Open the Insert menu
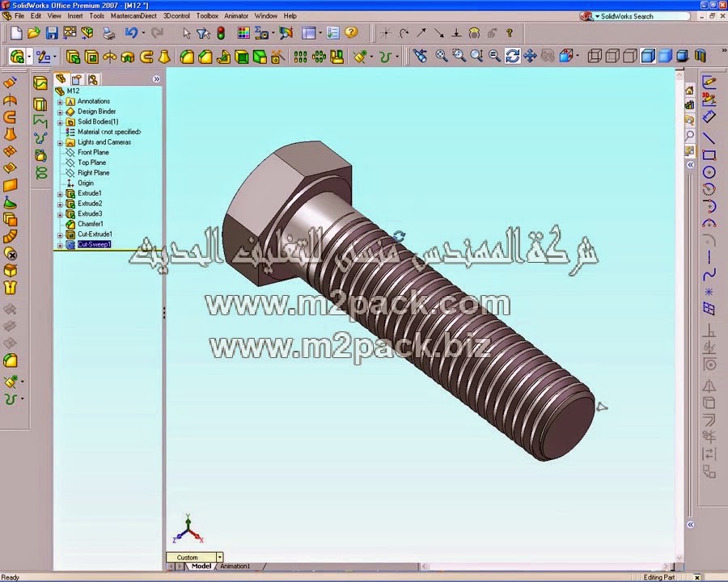 74,16
